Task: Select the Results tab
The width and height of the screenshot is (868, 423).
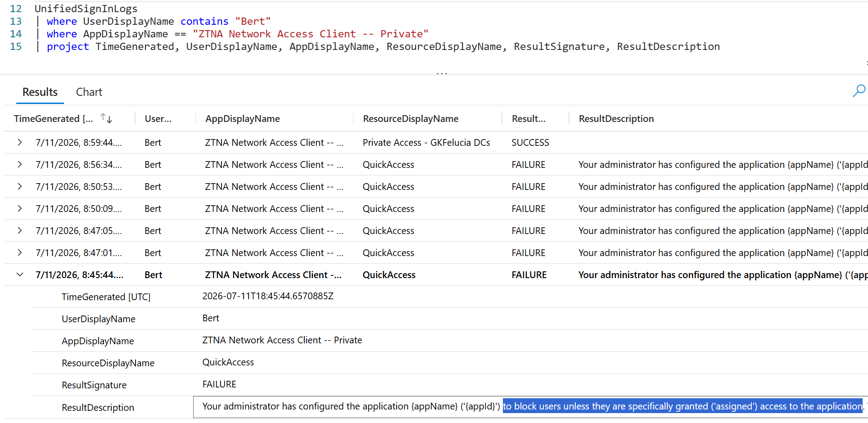Action: tap(40, 92)
